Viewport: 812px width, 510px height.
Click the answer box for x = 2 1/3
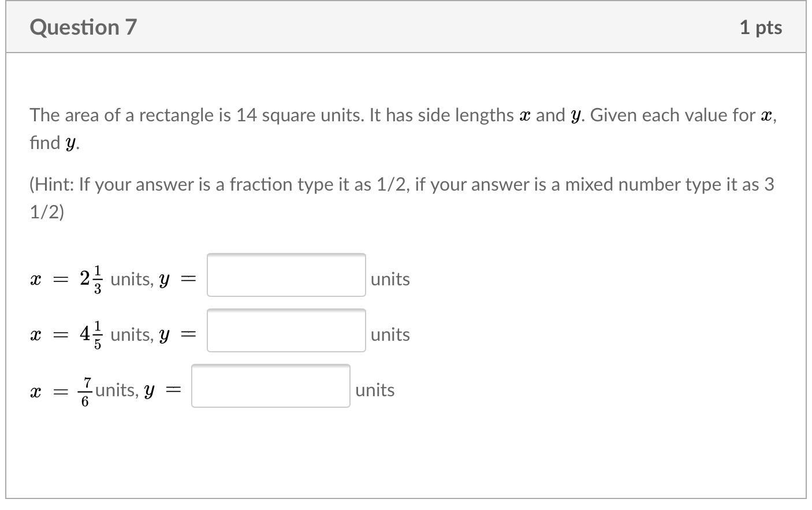(x=286, y=275)
